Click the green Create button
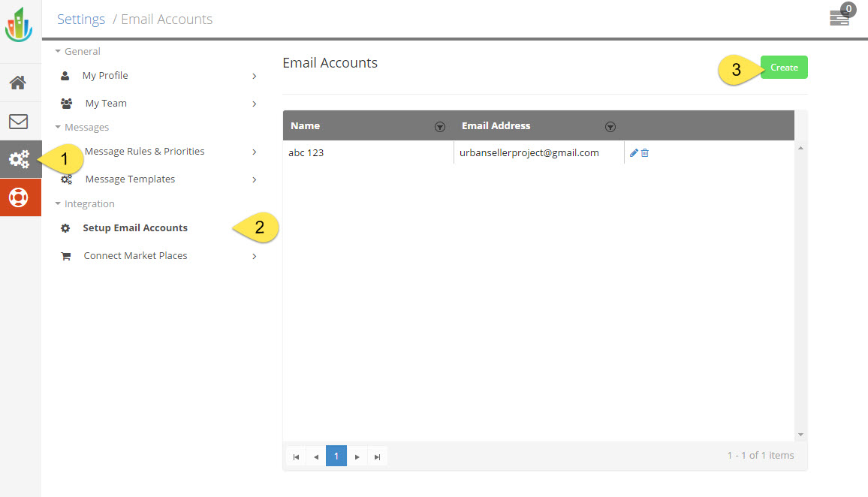The image size is (868, 497). click(784, 68)
